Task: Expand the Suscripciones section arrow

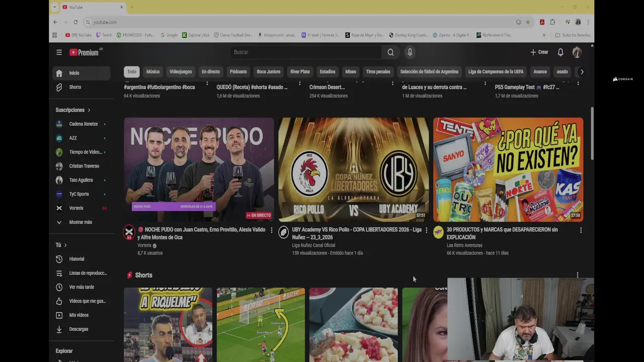Action: tap(89, 110)
